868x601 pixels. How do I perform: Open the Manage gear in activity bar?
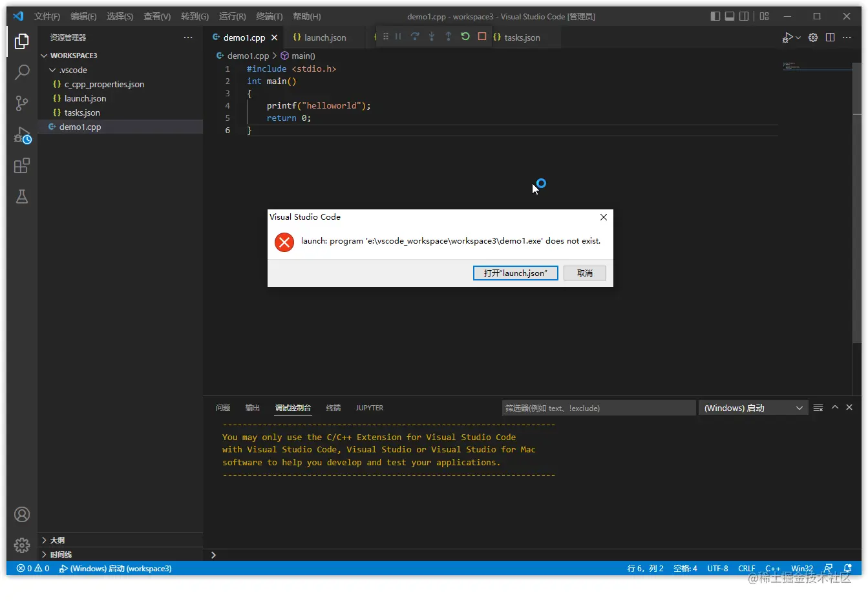22,545
